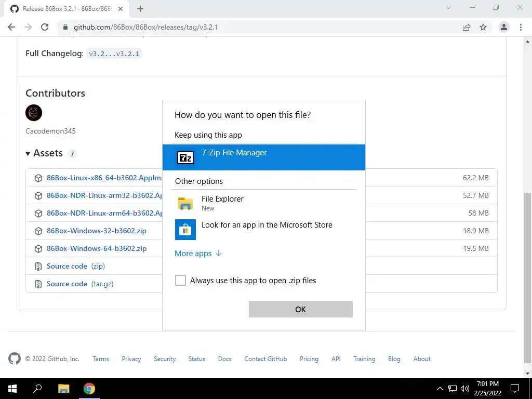Click the browser forward arrow
The width and height of the screenshot is (532, 399).
point(28,27)
